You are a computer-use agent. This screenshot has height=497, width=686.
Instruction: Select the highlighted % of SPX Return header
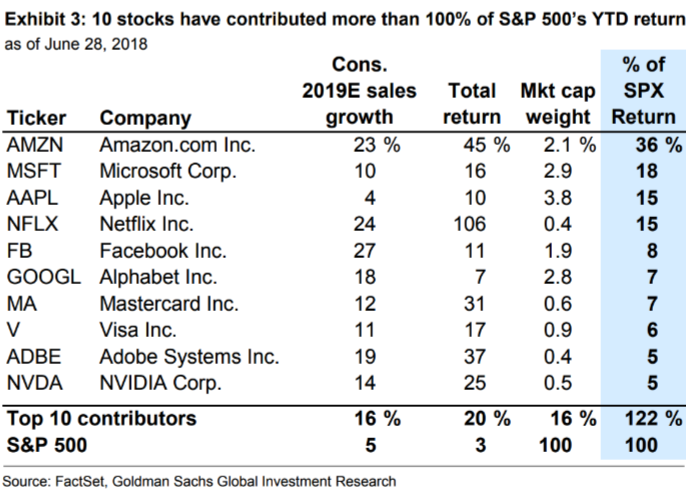(x=643, y=91)
